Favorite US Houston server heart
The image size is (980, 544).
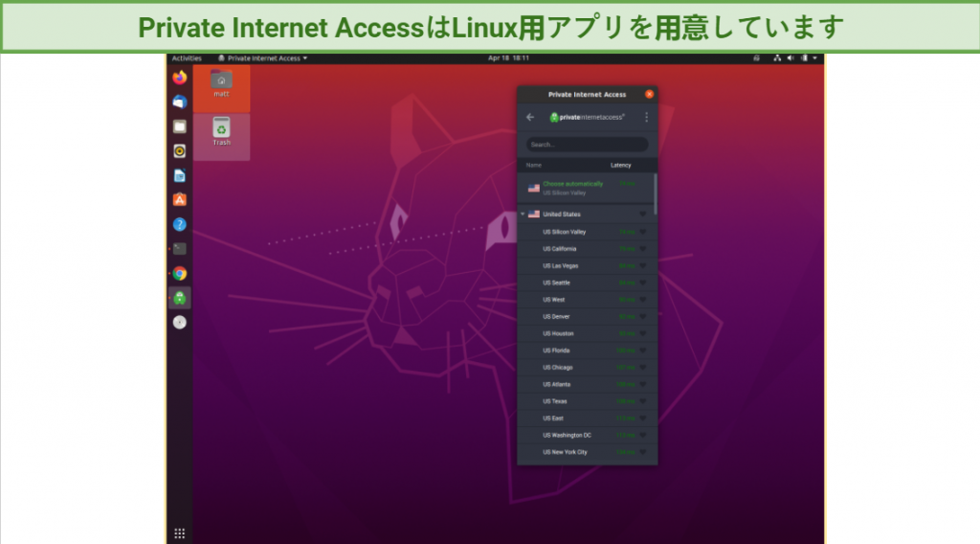coord(642,333)
